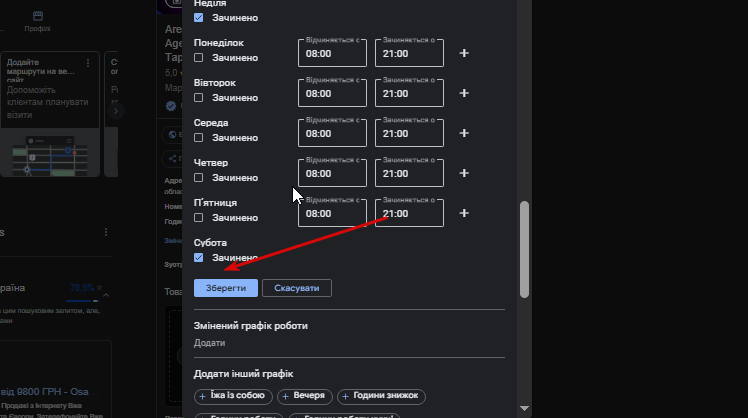Viewport: 748px width, 418px height.
Task: Add Їжа із собою schedule chip
Action: pos(233,396)
